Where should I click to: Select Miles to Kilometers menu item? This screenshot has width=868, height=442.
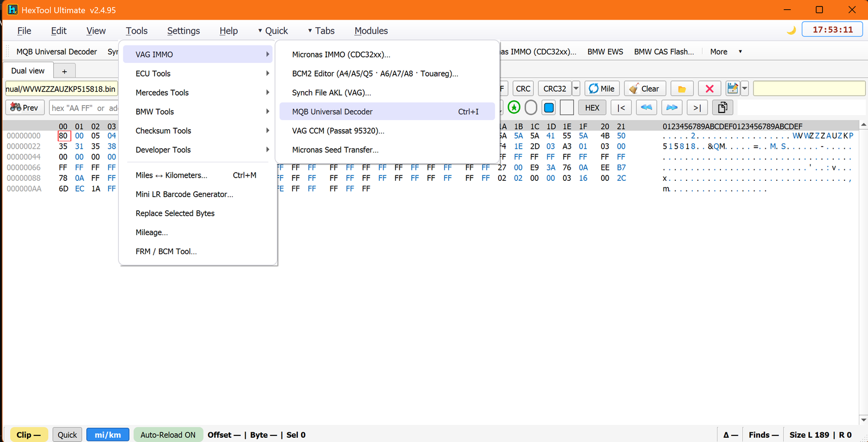[197, 175]
